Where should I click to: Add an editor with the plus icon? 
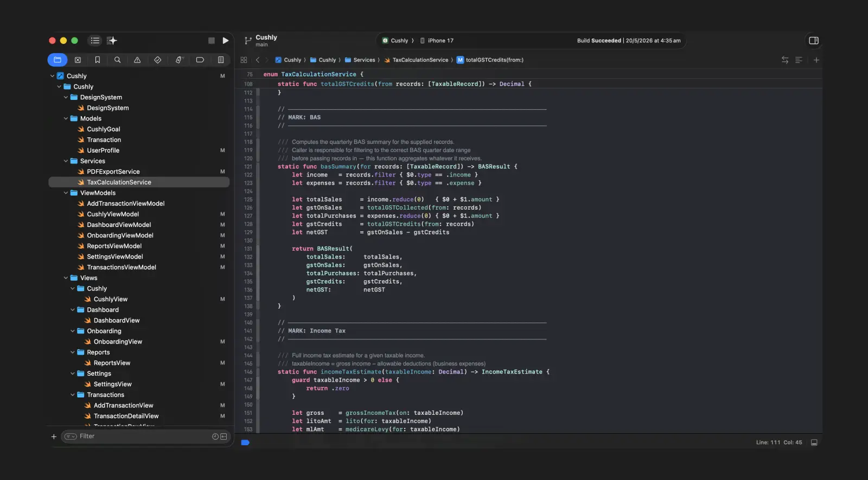point(816,60)
